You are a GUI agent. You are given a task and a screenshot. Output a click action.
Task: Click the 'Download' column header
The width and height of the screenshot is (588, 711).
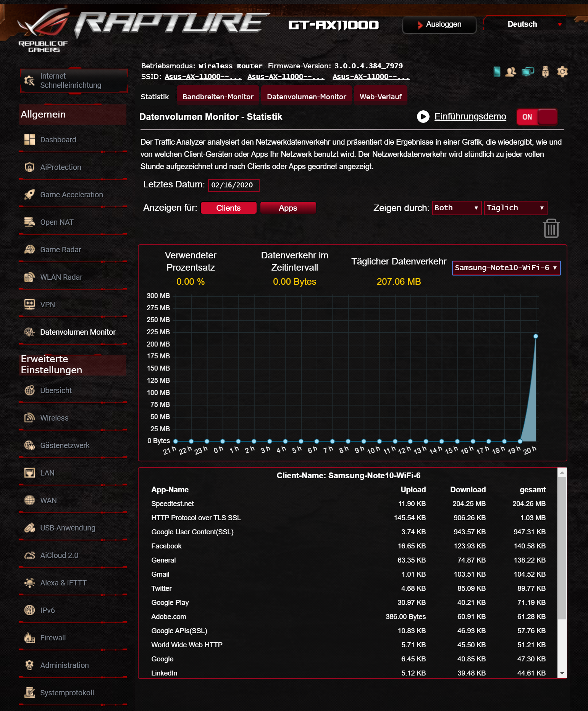click(x=468, y=490)
